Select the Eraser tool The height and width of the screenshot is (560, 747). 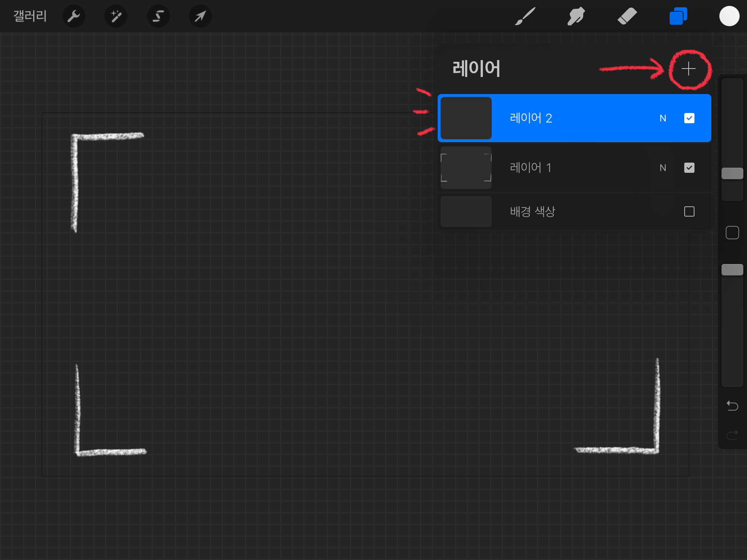coord(627,16)
